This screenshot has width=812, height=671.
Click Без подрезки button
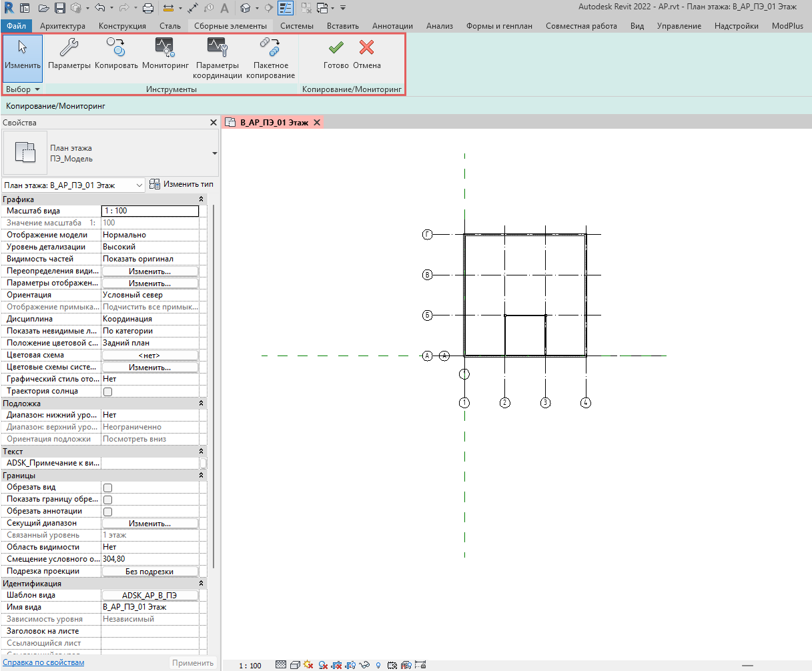150,572
